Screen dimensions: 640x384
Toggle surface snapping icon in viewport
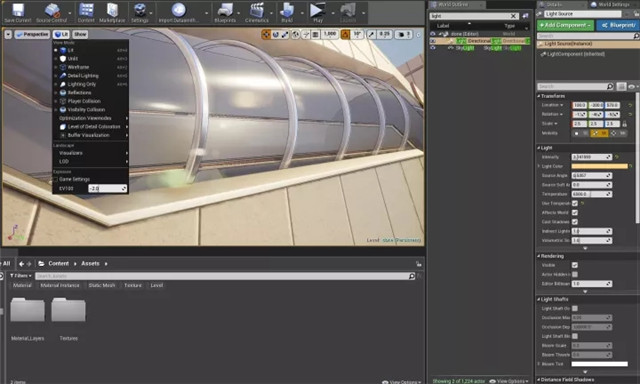[306, 35]
